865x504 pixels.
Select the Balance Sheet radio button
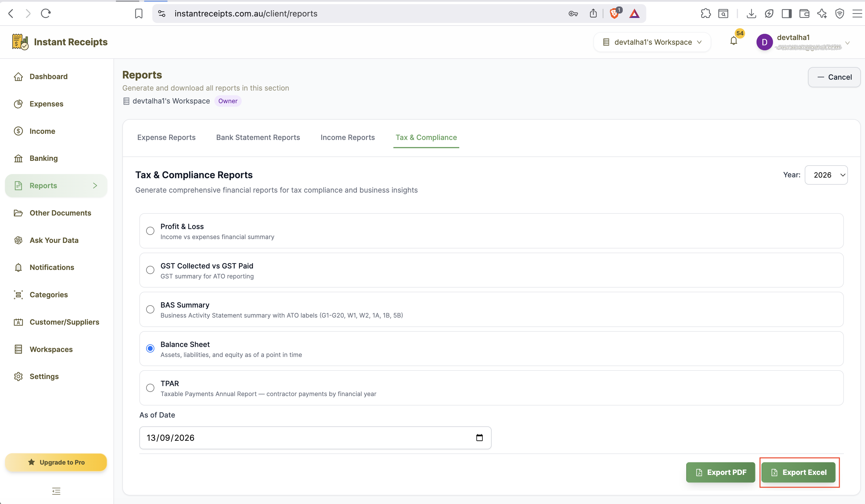coord(150,348)
